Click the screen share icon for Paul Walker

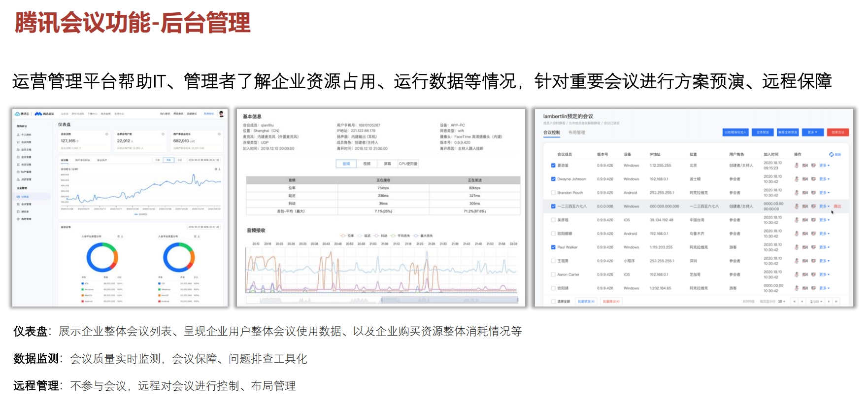[x=813, y=247]
